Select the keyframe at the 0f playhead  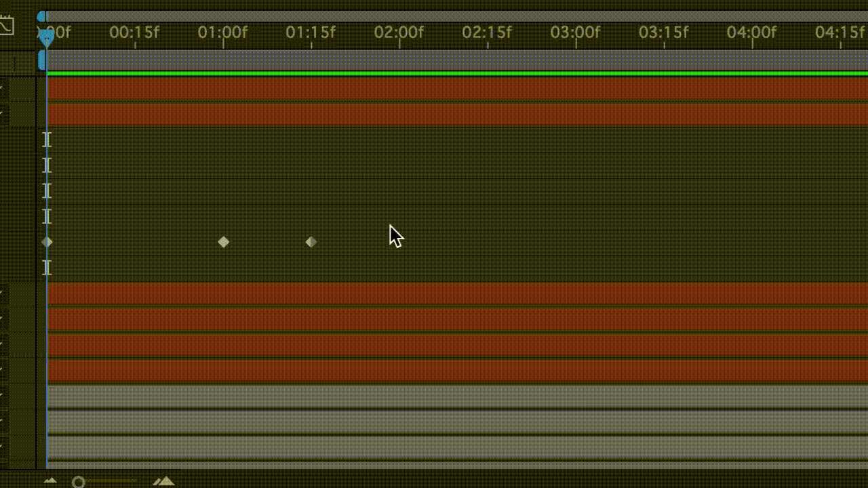46,242
